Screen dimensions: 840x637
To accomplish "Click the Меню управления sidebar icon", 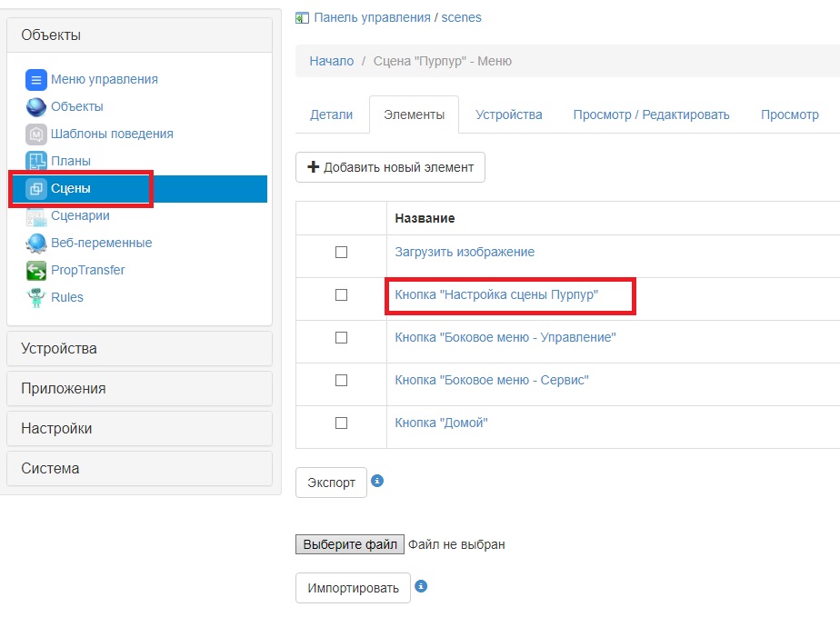I will [x=35, y=79].
